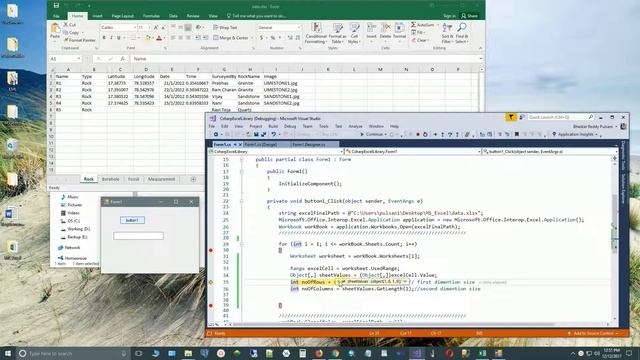
Task: Click AutoSum in Excel's Editing group
Action: click(422, 25)
